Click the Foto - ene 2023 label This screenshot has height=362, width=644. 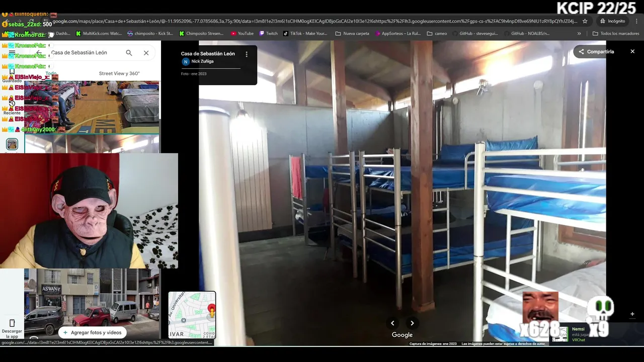click(194, 74)
